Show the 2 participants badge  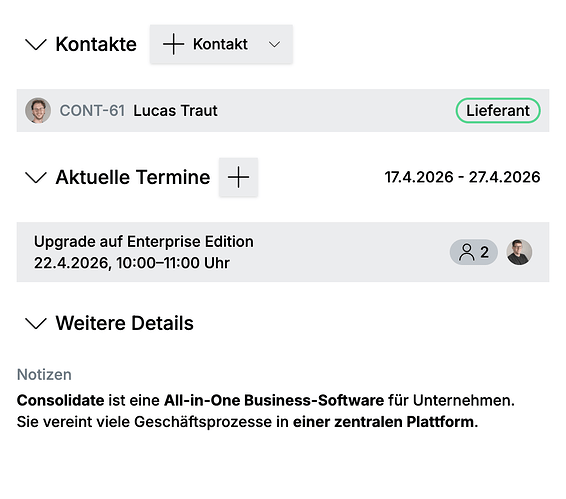(x=474, y=252)
